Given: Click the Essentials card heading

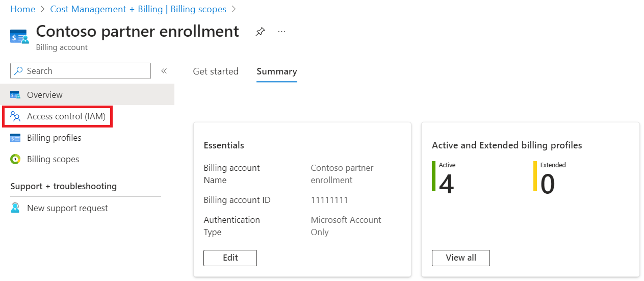Looking at the screenshot, I should 224,145.
